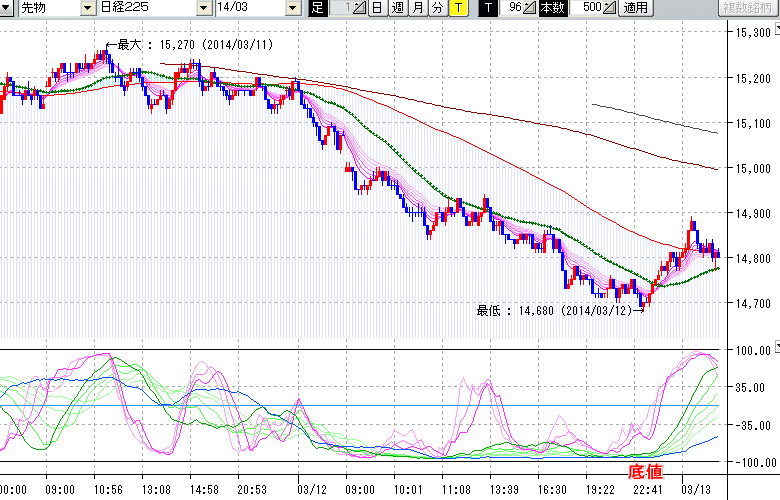The image size is (780, 500).
Task: Expand the 日経225 instrument dropdown
Action: pos(204,8)
